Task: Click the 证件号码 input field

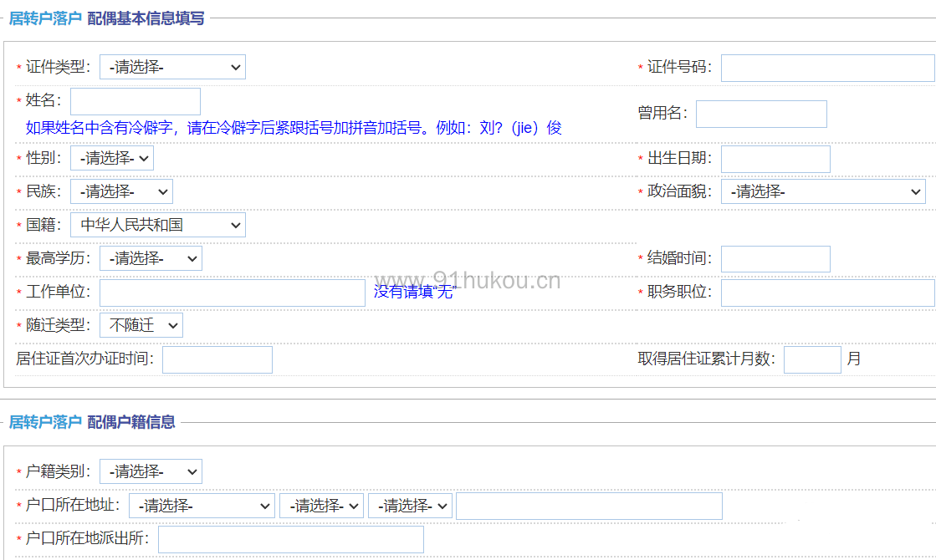Action: pyautogui.click(x=827, y=68)
